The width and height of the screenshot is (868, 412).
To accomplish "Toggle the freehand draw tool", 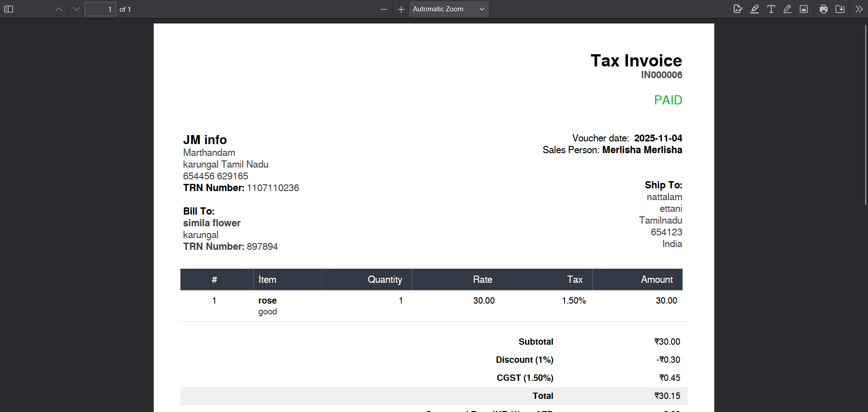I will 788,9.
